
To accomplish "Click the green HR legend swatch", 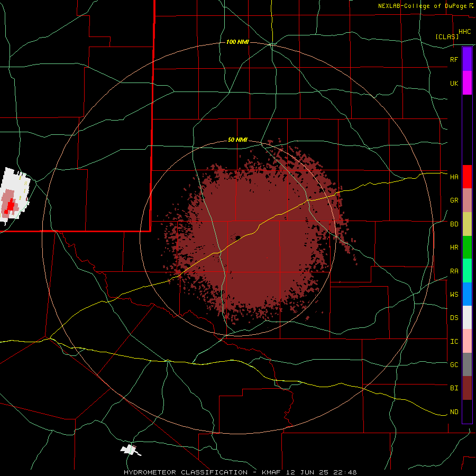I will [x=467, y=248].
